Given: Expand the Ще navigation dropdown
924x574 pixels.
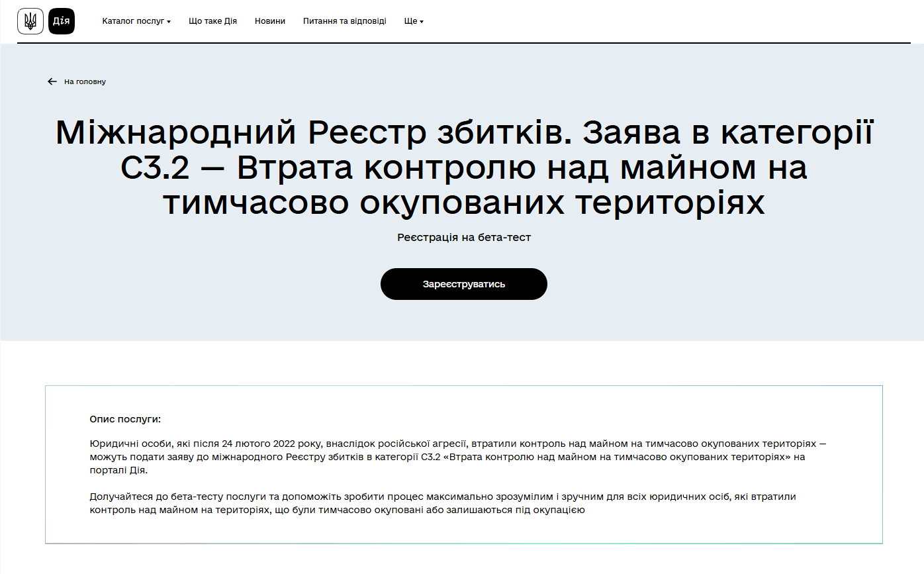Looking at the screenshot, I should pos(413,21).
